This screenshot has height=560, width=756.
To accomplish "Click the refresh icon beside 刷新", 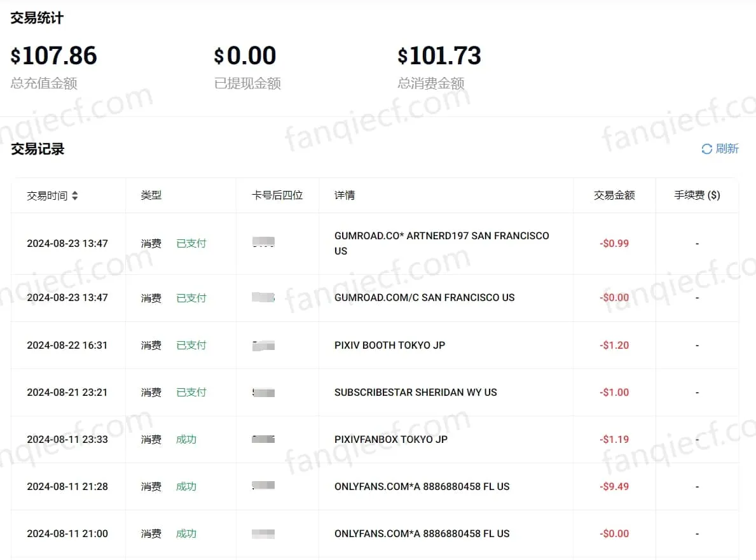I will (x=706, y=149).
